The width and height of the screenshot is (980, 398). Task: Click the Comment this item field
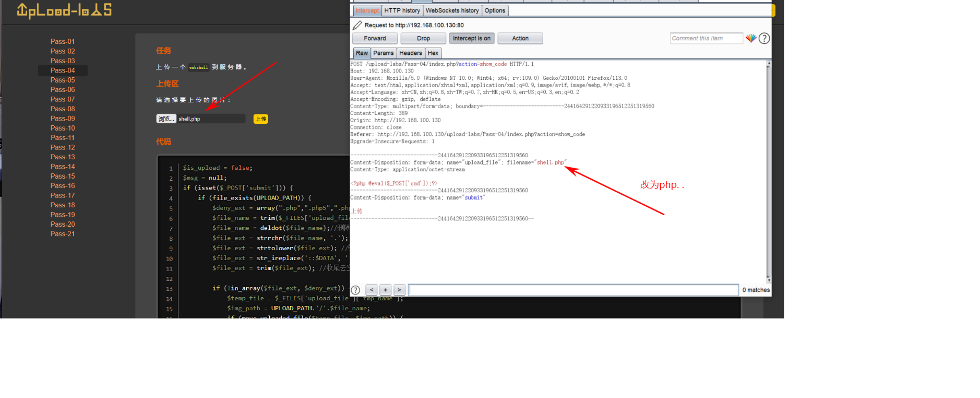coord(706,38)
